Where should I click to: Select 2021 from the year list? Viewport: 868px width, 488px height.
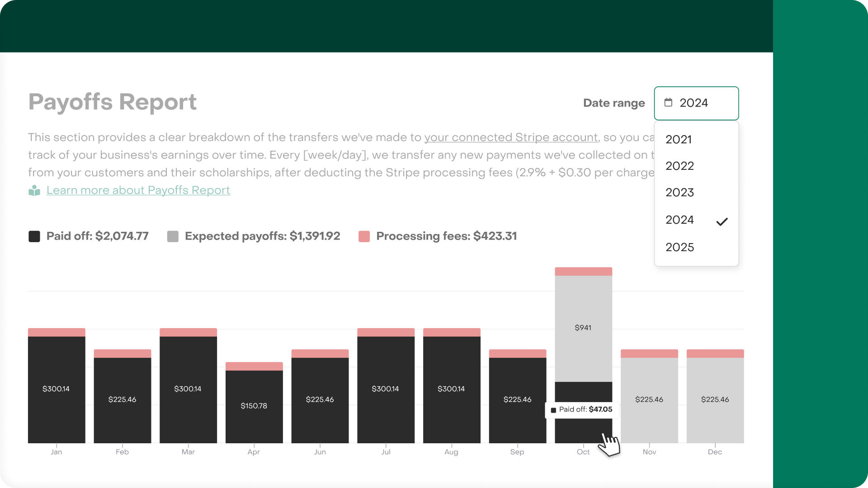pos(679,140)
